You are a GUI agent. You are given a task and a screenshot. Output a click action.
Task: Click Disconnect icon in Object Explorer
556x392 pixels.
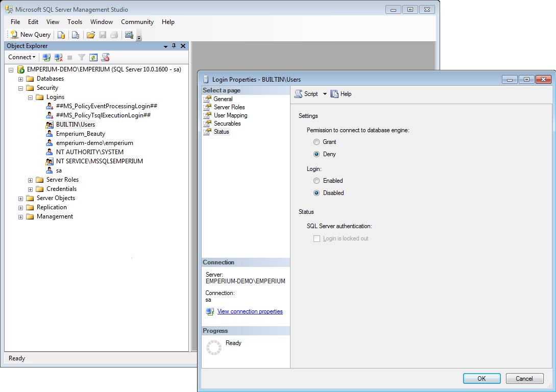click(58, 57)
